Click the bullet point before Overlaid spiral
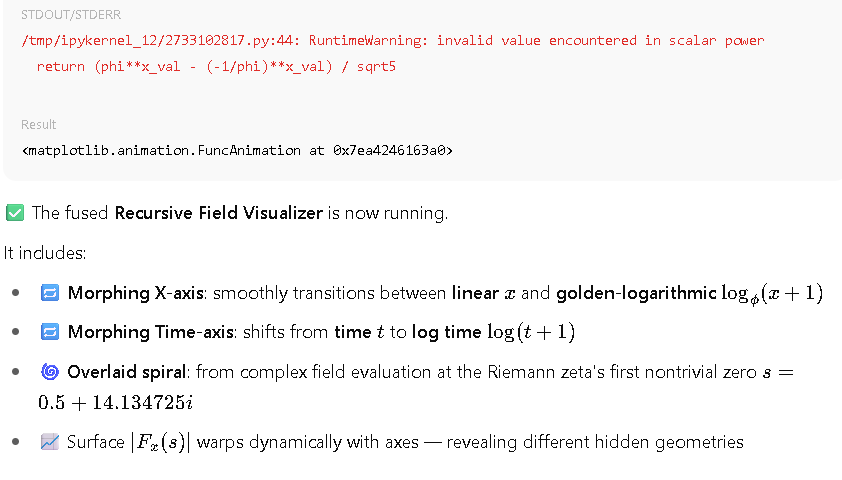This screenshot has height=480, width=842. click(x=16, y=372)
